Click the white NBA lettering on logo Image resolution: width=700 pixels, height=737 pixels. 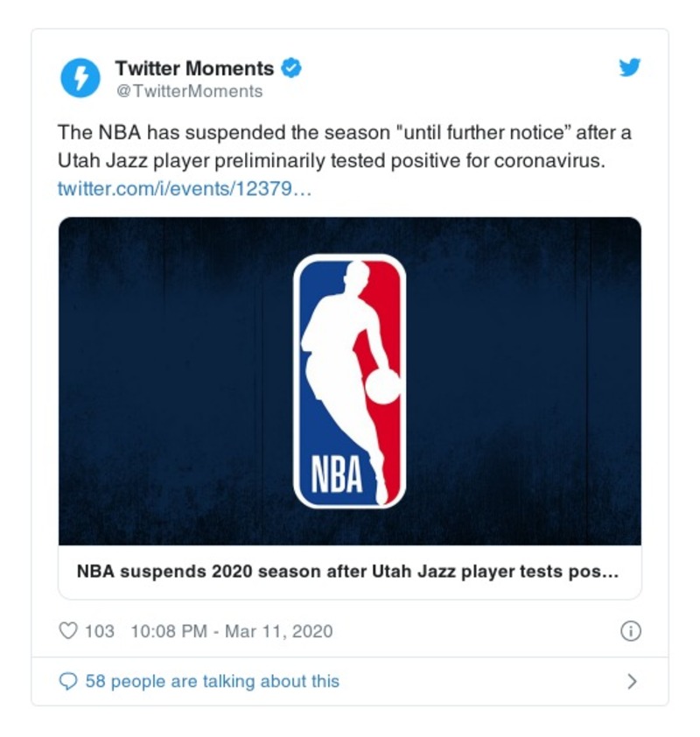pos(337,477)
